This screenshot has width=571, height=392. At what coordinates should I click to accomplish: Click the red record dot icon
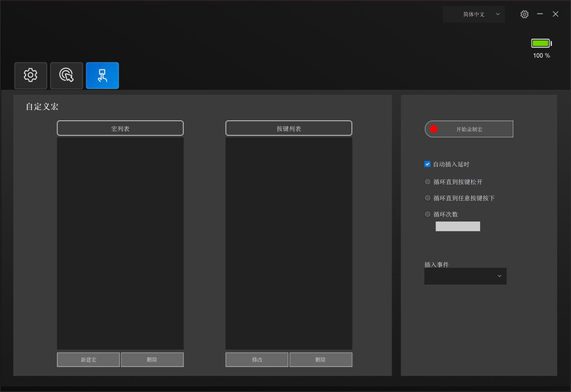click(x=434, y=129)
